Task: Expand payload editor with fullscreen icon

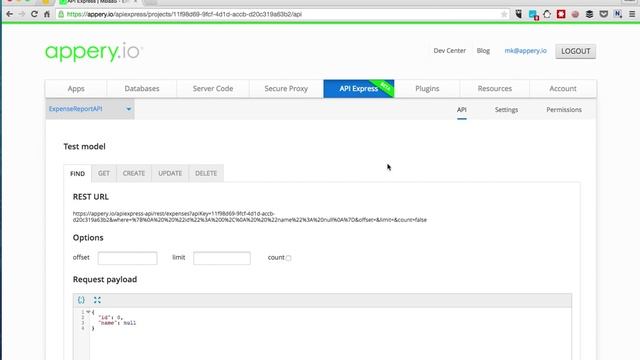Action: tap(97, 300)
